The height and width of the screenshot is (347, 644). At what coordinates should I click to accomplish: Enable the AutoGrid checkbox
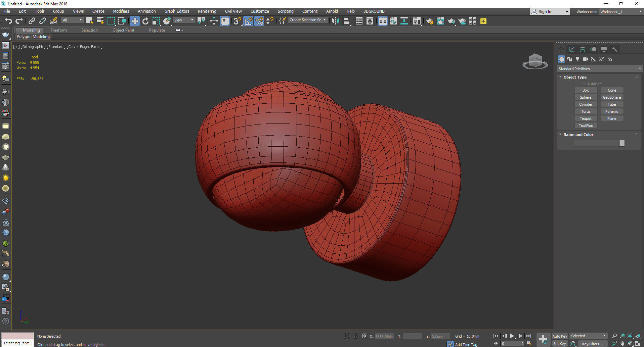585,84
